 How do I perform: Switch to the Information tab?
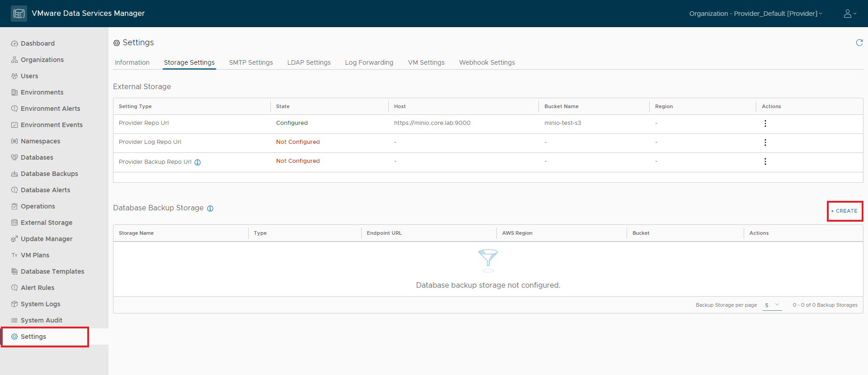tap(132, 62)
